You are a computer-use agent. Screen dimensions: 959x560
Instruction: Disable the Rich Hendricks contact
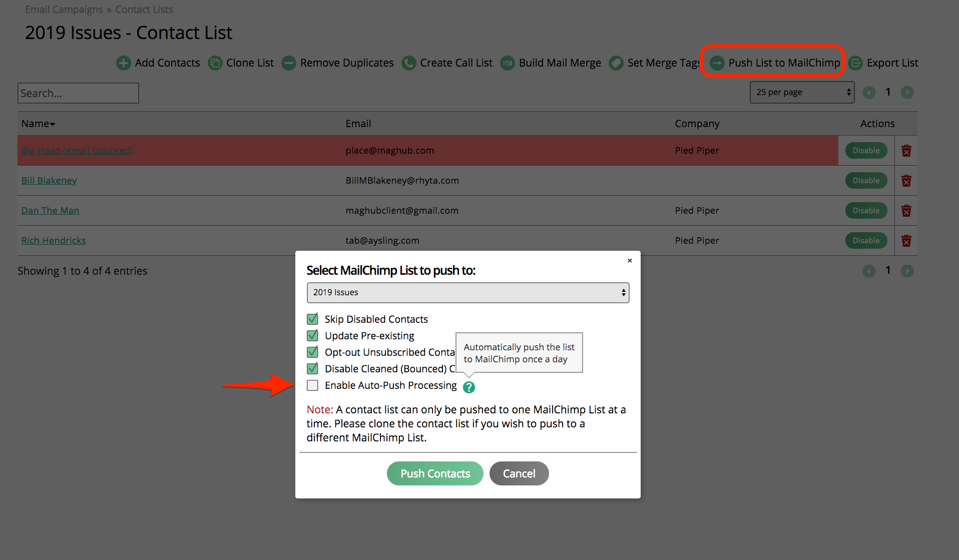tap(866, 241)
